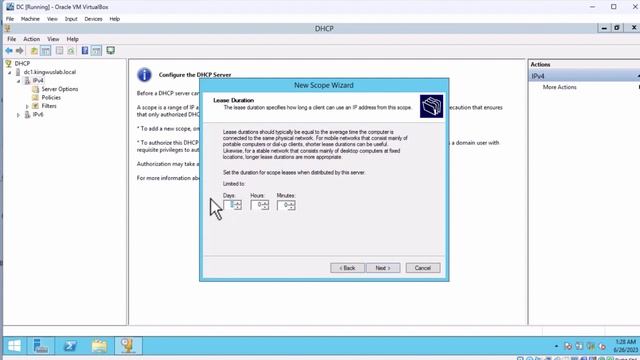Open the DHCP View menu
640x360 pixels.
[53, 39]
